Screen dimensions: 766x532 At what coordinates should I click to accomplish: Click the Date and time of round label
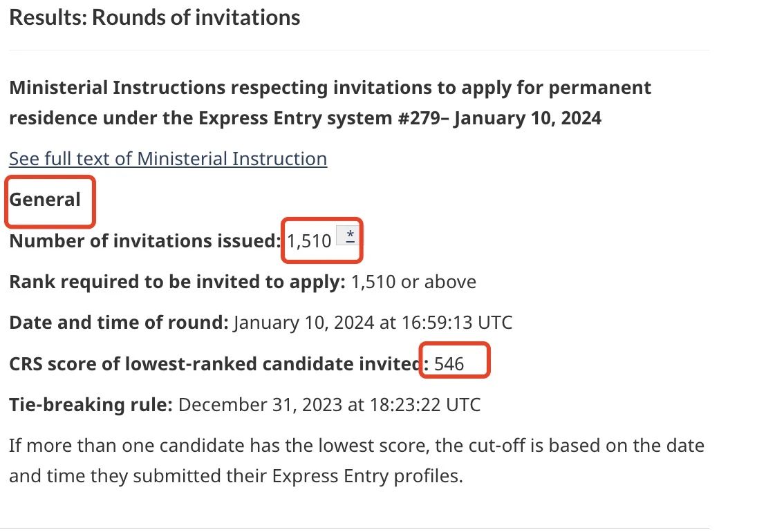tap(118, 323)
